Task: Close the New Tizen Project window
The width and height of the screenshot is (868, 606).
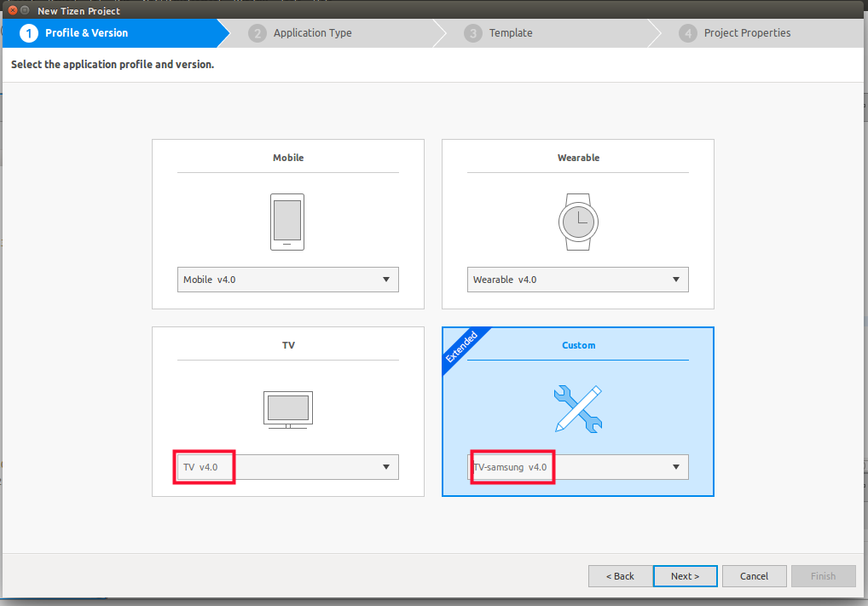Action: [11, 10]
